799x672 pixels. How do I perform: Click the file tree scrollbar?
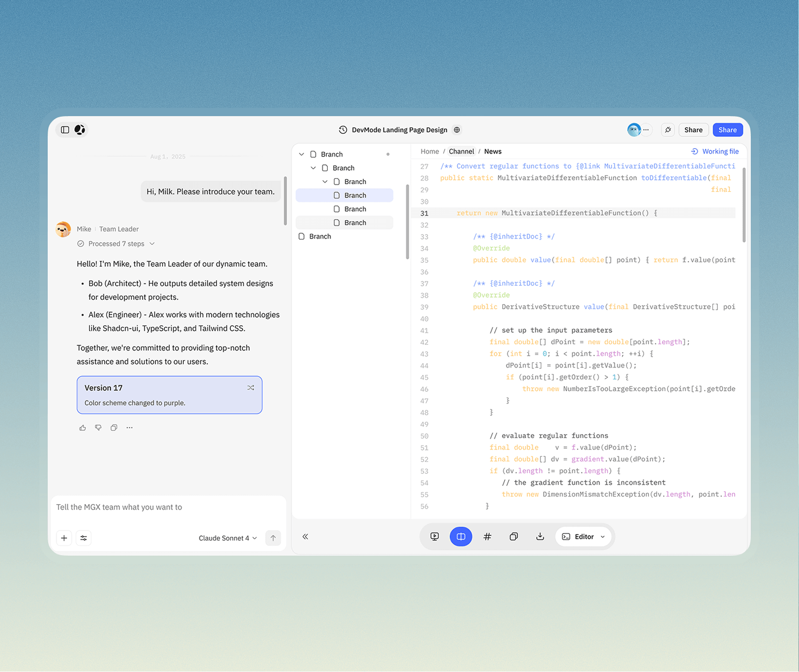click(x=407, y=222)
